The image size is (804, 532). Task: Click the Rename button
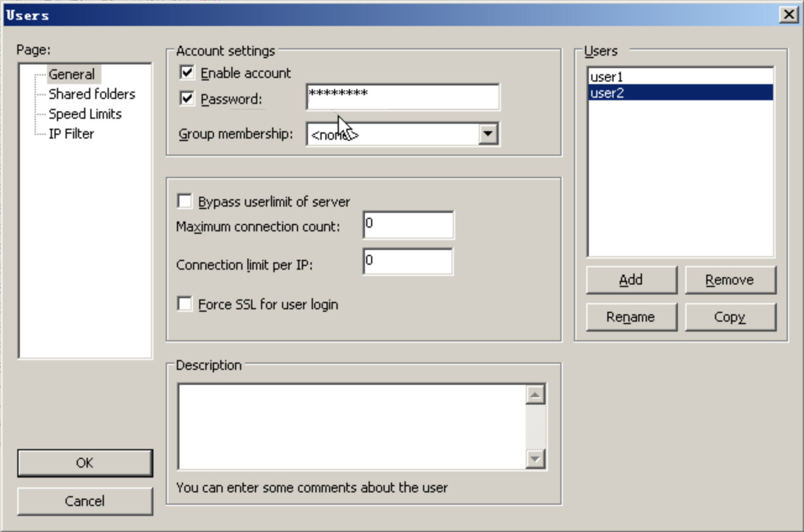tap(631, 317)
